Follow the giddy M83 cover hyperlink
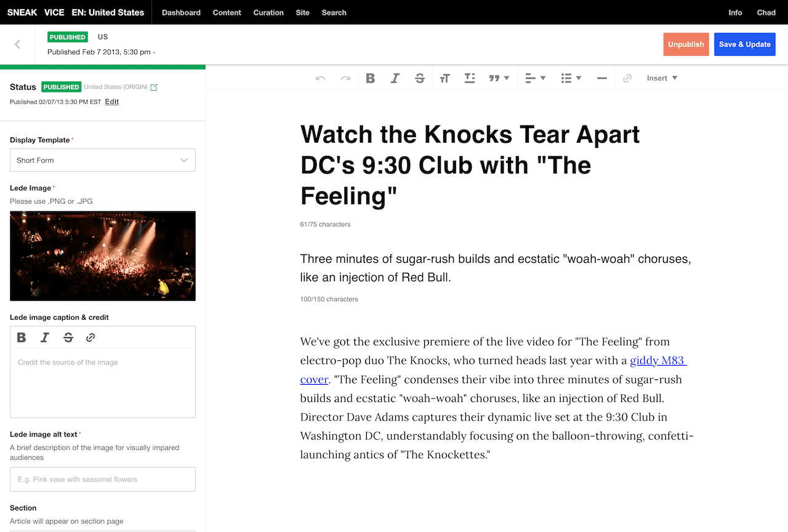The width and height of the screenshot is (788, 532). [657, 361]
